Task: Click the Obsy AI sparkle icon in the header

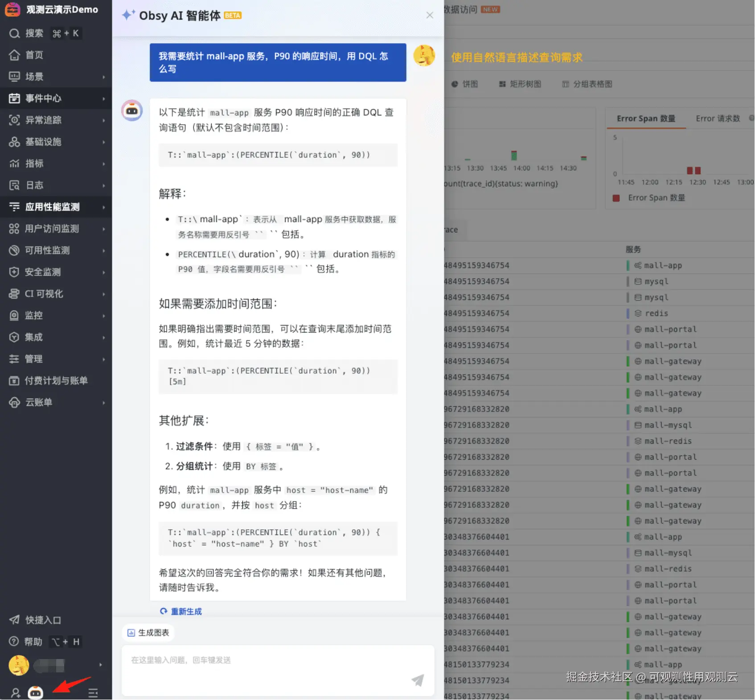Action: [x=128, y=15]
